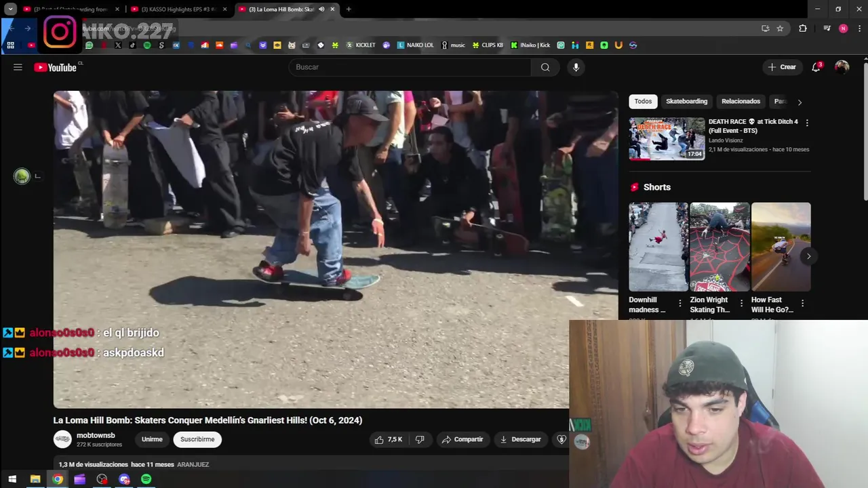The width and height of the screenshot is (868, 488).
Task: Start voice search with the microphone icon
Action: click(576, 67)
